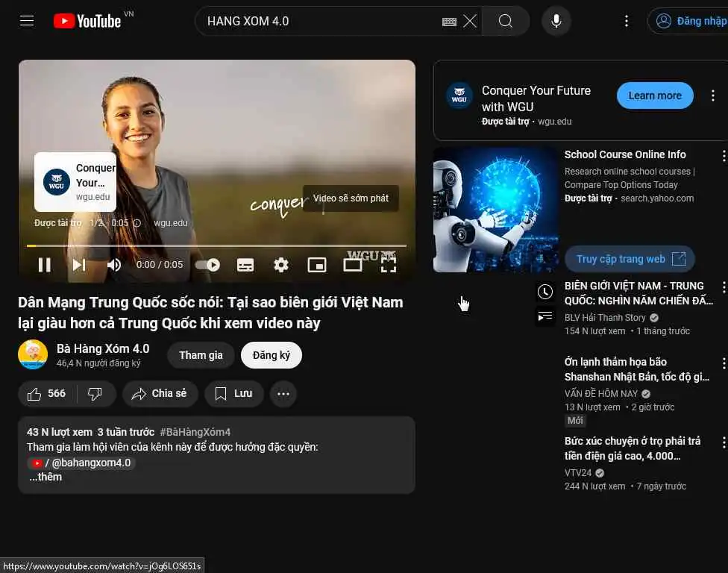Click inside the search field
This screenshot has height=573, width=728.
click(x=320, y=21)
